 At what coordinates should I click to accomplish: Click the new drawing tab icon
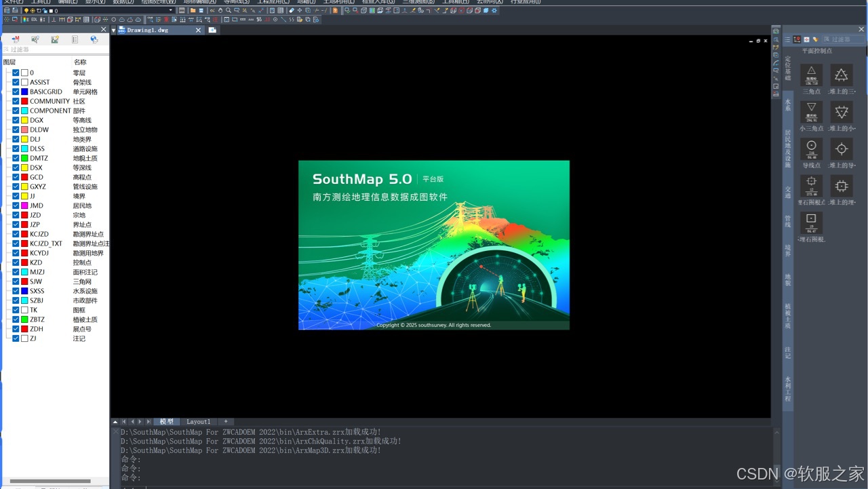click(x=212, y=30)
